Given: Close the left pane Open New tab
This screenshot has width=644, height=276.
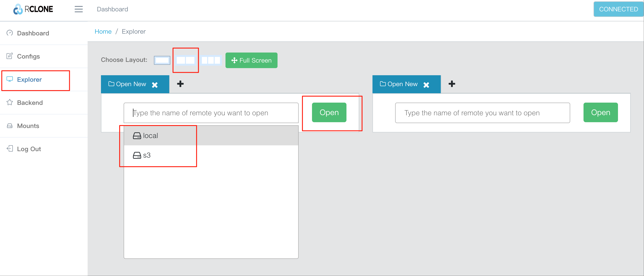Looking at the screenshot, I should 155,85.
